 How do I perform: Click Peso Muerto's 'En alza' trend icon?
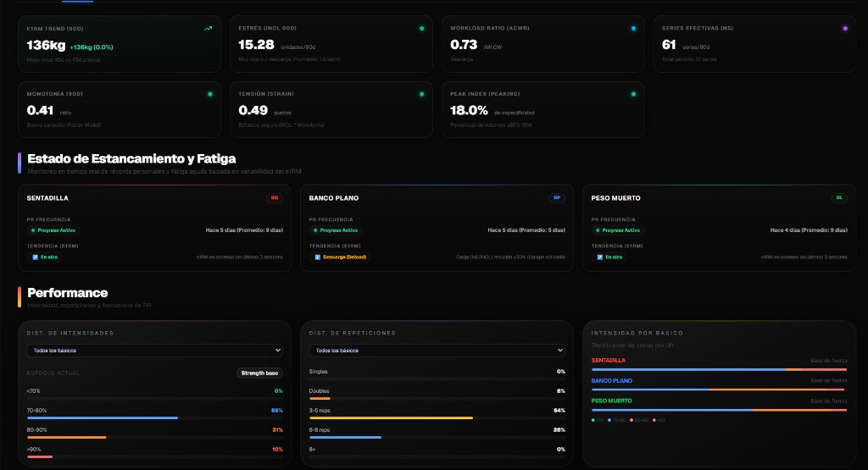point(600,257)
